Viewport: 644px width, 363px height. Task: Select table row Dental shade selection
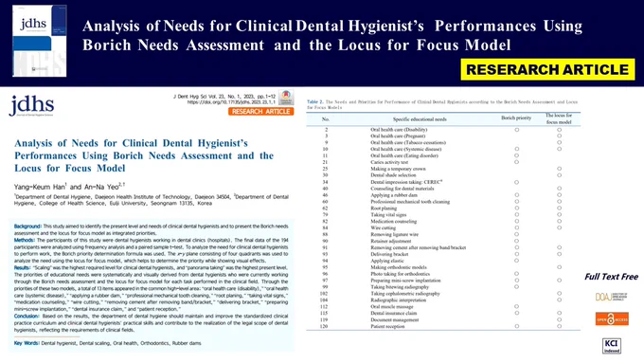[x=443, y=175]
